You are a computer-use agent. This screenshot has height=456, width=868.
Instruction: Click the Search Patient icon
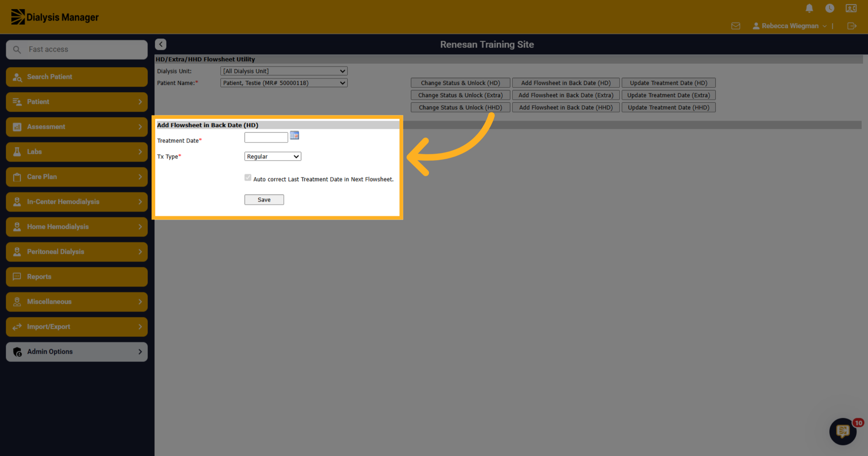pos(17,77)
